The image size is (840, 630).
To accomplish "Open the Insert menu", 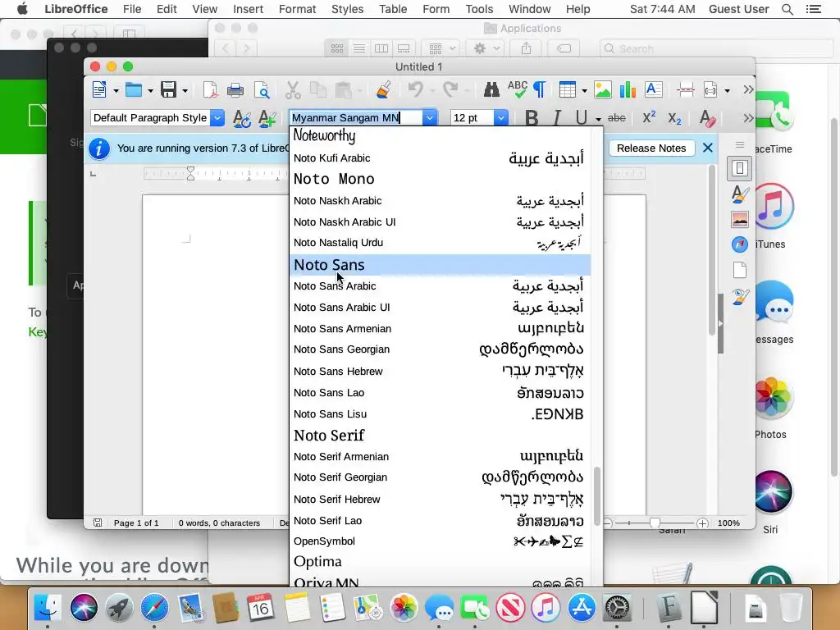I will (248, 9).
